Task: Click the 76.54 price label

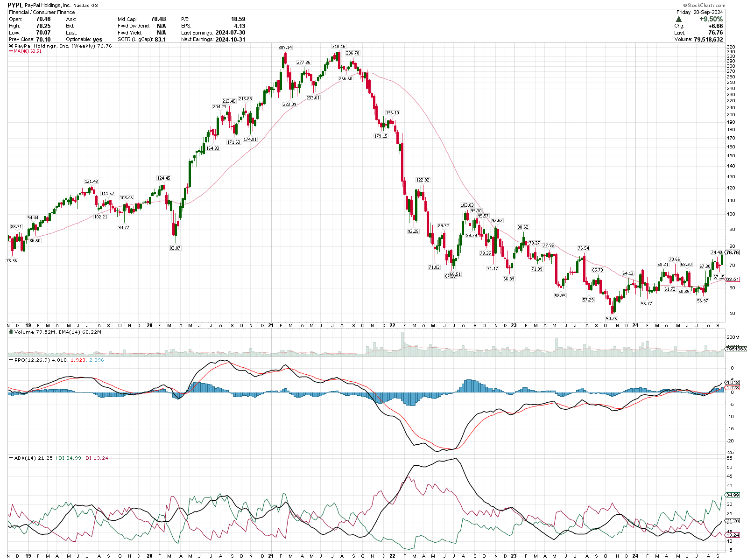Action: [x=584, y=248]
